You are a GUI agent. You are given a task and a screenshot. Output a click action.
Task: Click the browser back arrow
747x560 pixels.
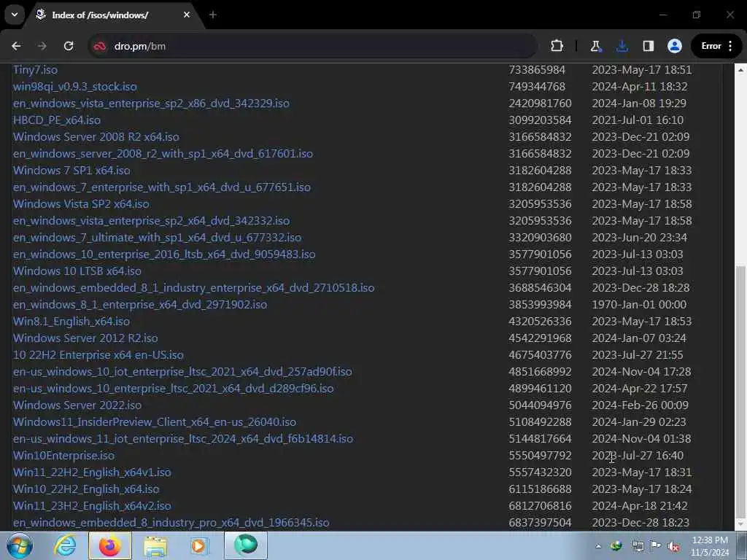[16, 46]
